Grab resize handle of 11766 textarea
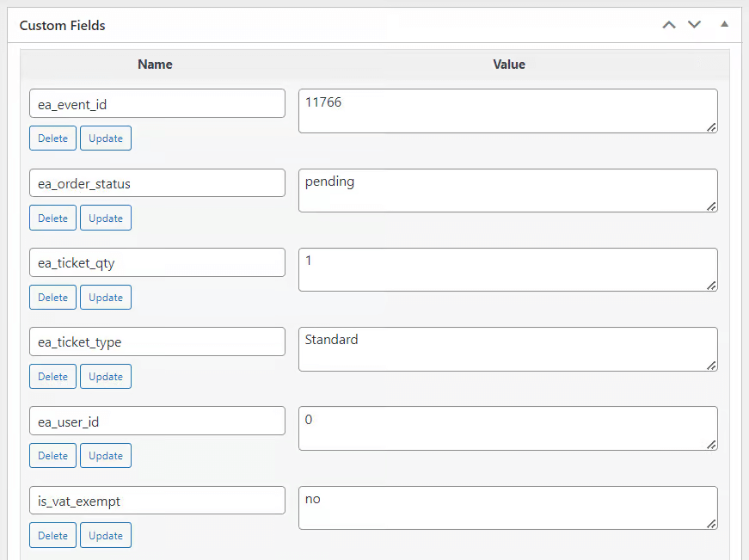Image resolution: width=749 pixels, height=560 pixels. click(x=711, y=127)
